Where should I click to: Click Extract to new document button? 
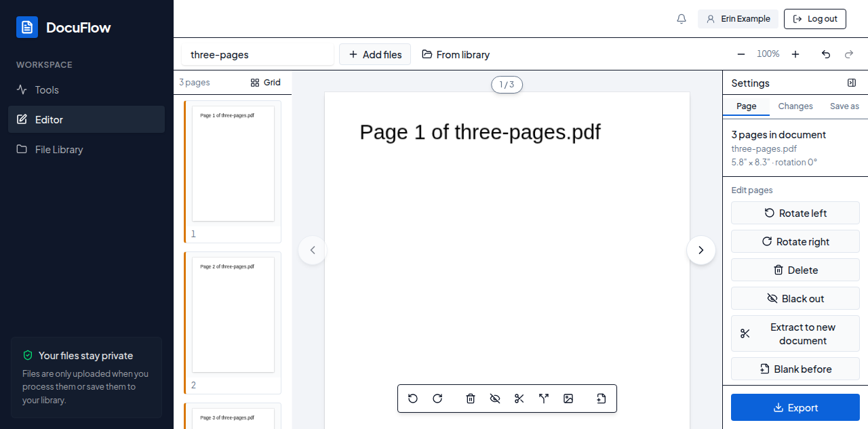point(795,333)
